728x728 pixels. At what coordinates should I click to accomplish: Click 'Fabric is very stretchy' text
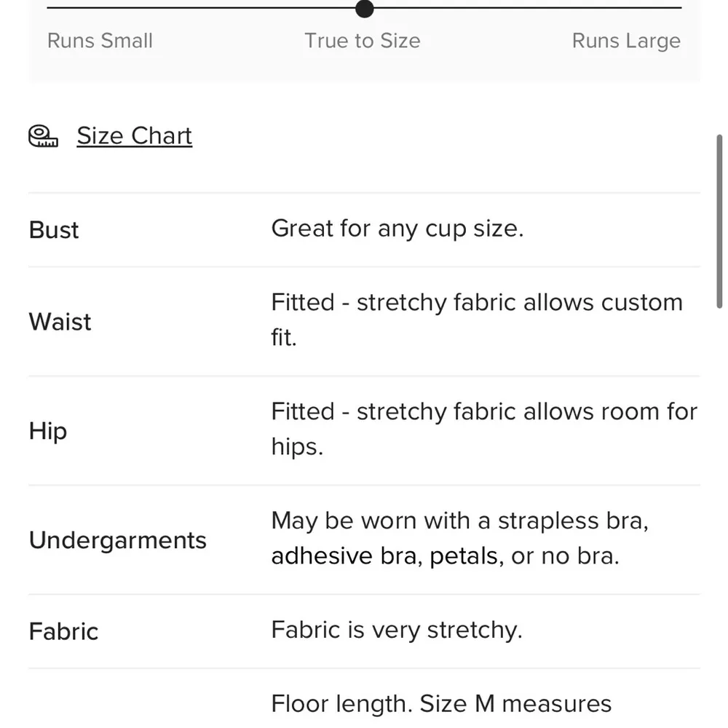point(397,630)
